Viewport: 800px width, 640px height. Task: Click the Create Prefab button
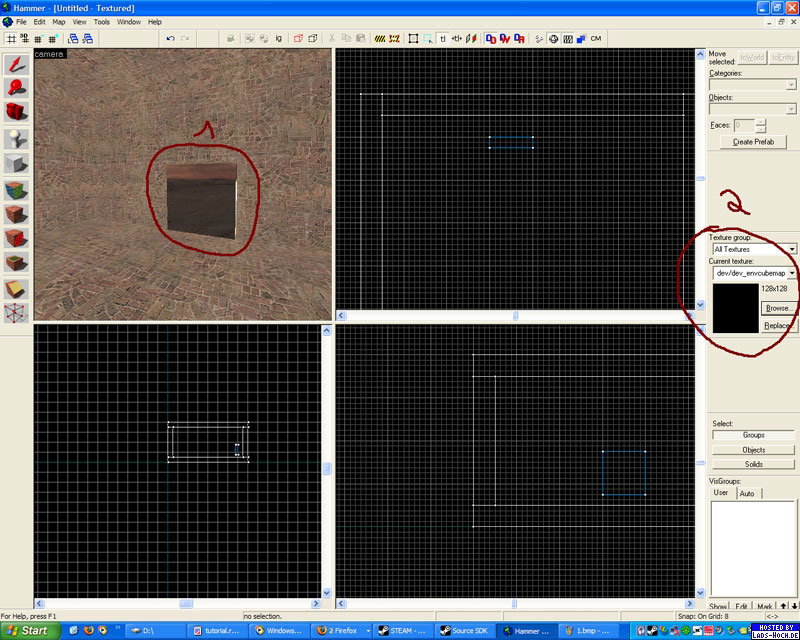pos(753,142)
